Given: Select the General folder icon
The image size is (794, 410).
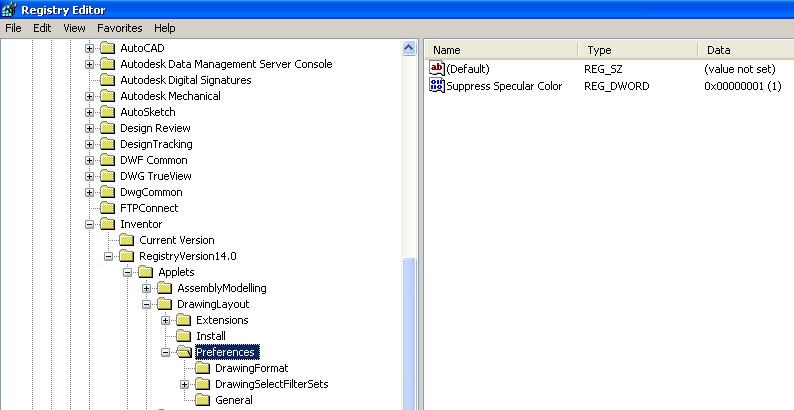Looking at the screenshot, I should 203,400.
